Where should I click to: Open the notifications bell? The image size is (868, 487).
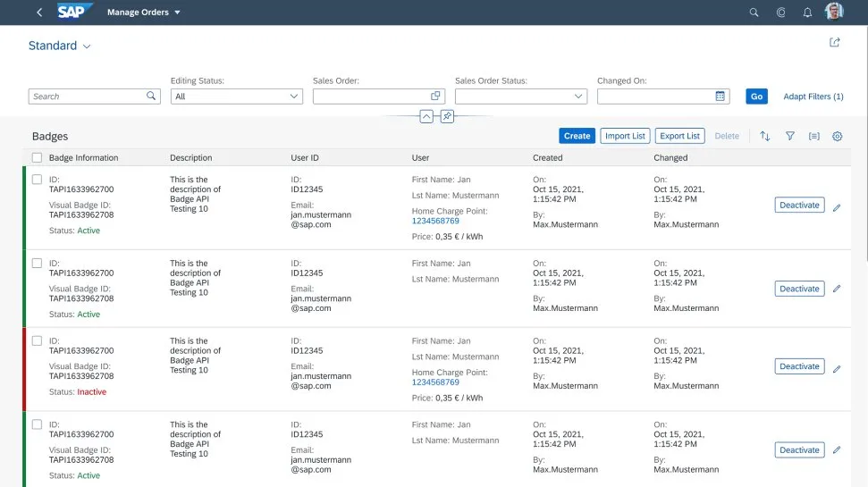click(x=807, y=13)
